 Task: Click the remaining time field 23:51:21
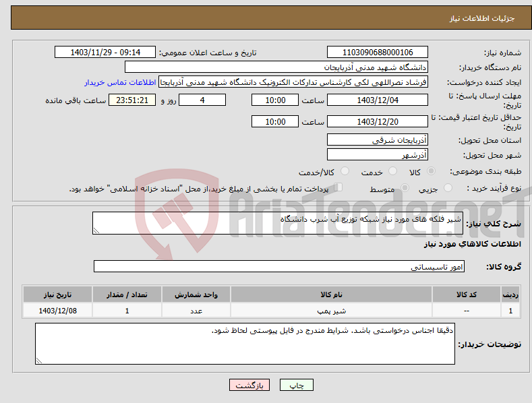(132, 100)
